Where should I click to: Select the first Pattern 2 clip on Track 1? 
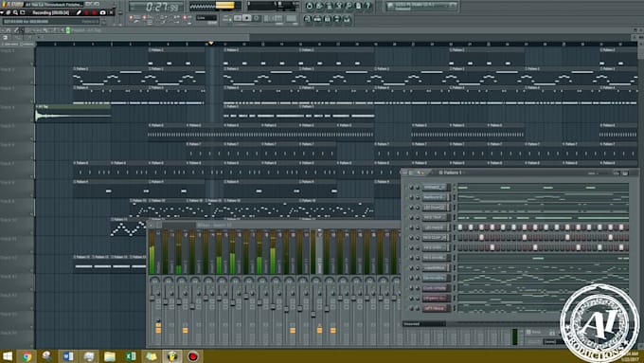click(176, 56)
